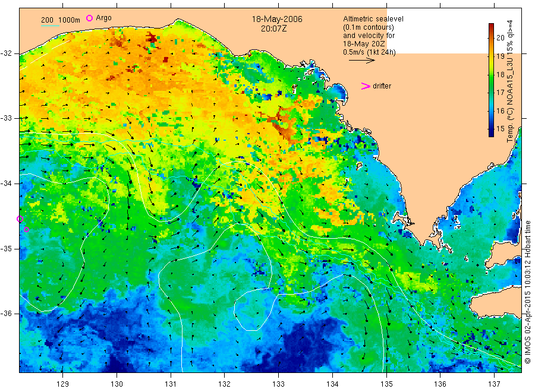Click the 'Argo' legend label

pyautogui.click(x=103, y=18)
